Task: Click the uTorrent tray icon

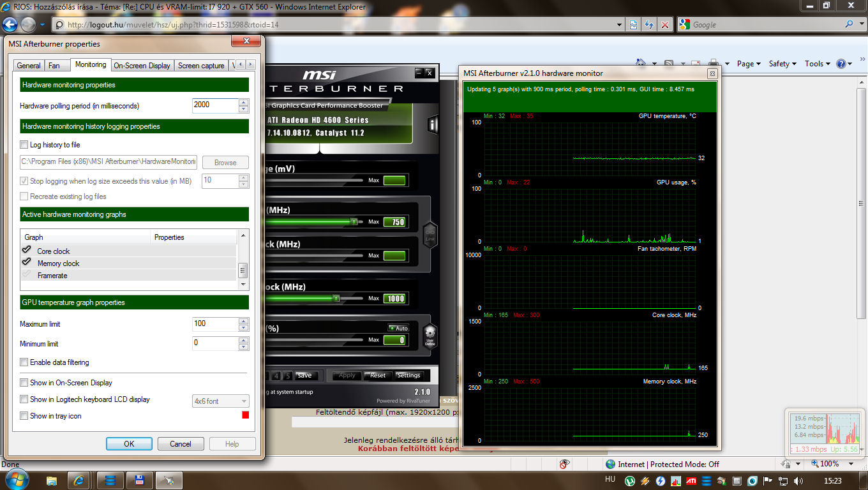Action: point(630,481)
